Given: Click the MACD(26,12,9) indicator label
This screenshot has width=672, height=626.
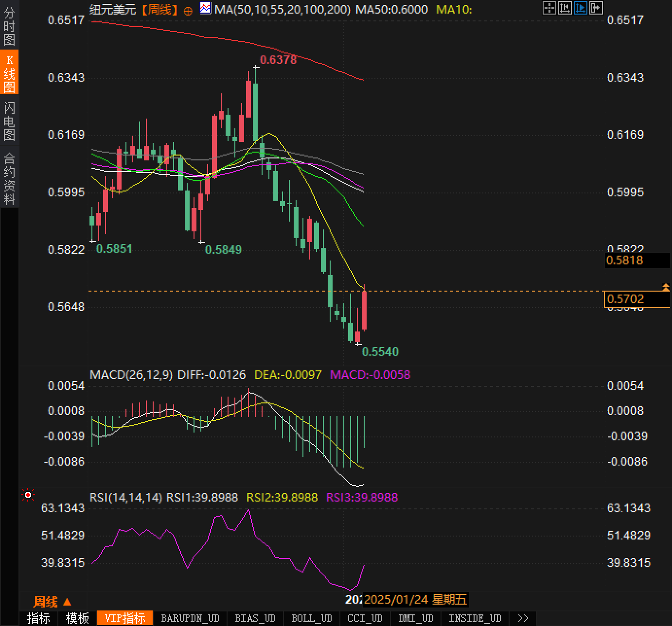Looking at the screenshot, I should pos(131,375).
